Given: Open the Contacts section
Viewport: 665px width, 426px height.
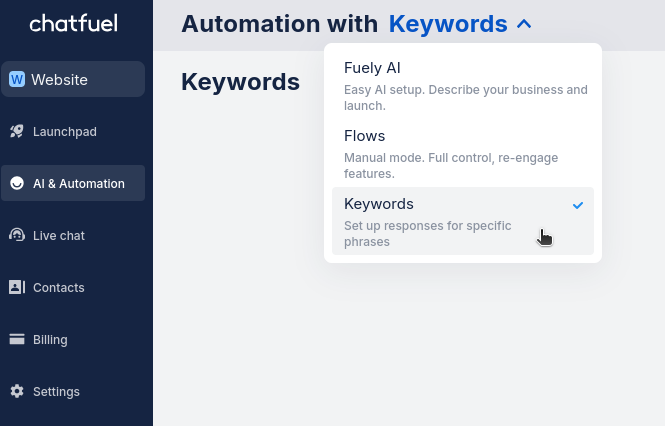Looking at the screenshot, I should pyautogui.click(x=58, y=287).
